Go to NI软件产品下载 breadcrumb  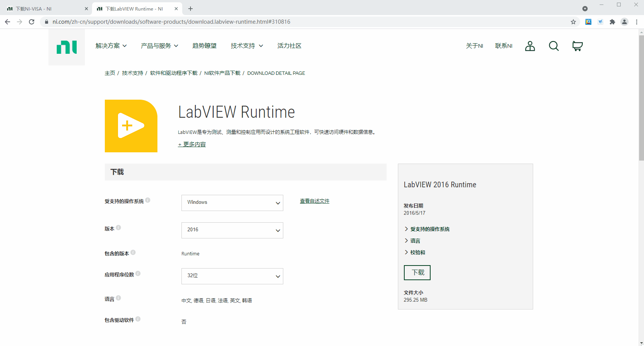pos(222,73)
